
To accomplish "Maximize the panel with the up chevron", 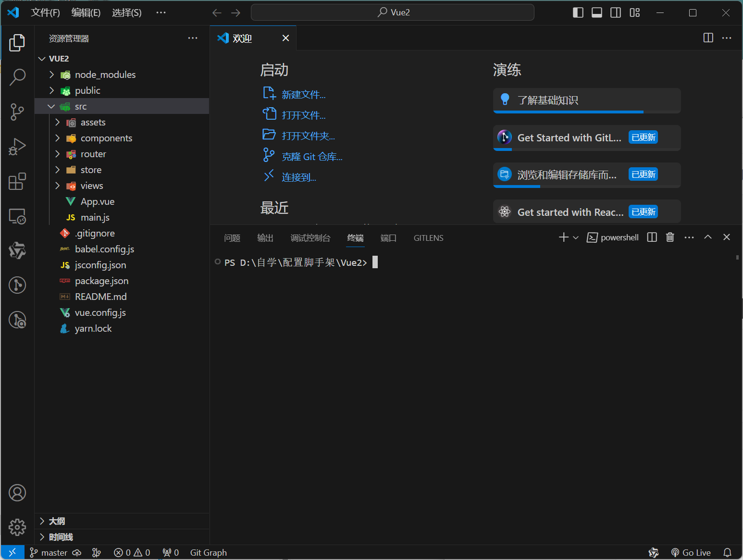I will tap(708, 237).
